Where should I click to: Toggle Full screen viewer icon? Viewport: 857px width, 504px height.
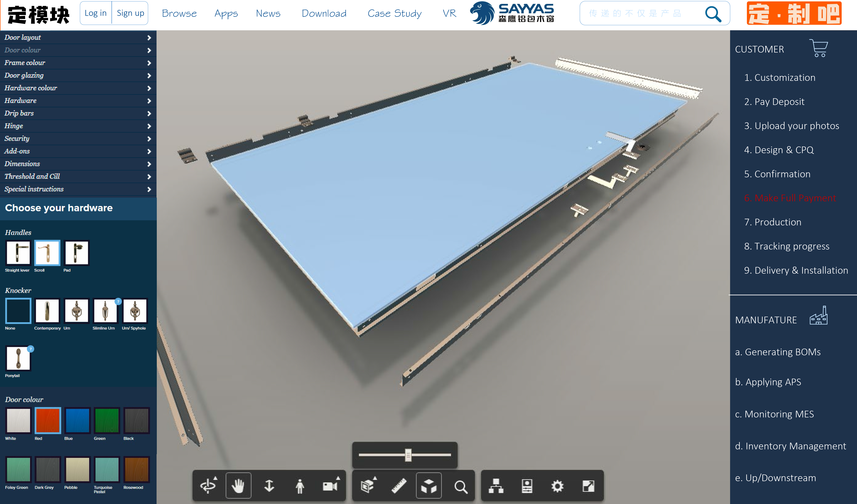click(588, 486)
